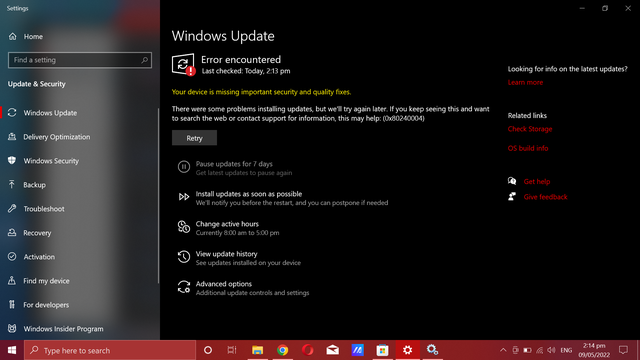
Task: Open Mail app from the taskbar
Action: 333,350
